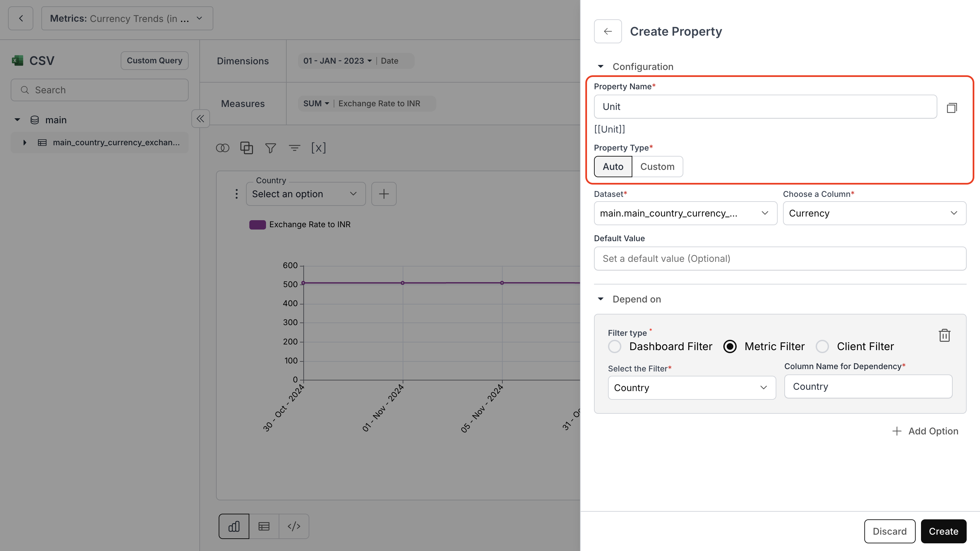Expand the main_country_currency_exchan tree item
980x551 pixels.
[x=25, y=142]
